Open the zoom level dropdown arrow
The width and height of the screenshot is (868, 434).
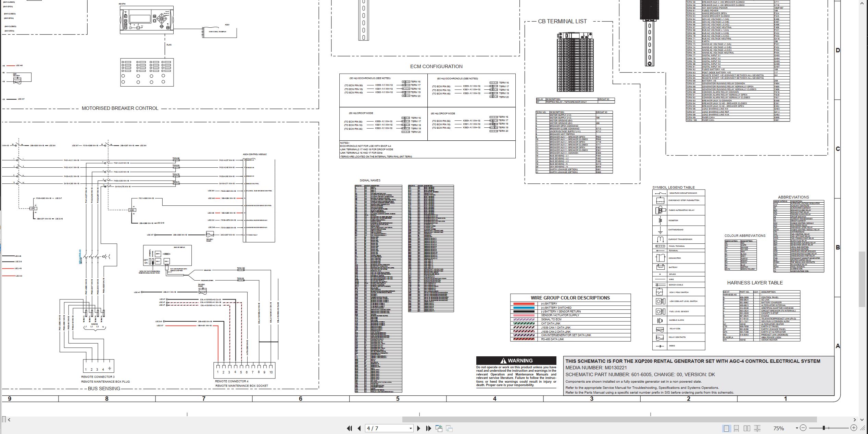click(797, 428)
